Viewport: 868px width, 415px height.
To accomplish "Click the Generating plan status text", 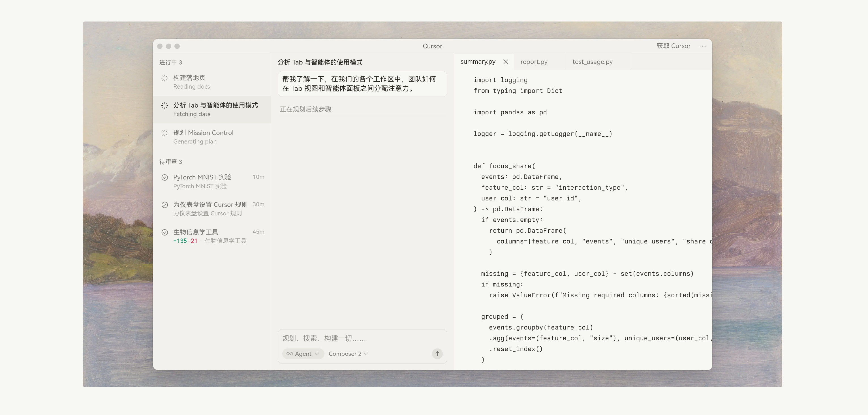I will [195, 142].
